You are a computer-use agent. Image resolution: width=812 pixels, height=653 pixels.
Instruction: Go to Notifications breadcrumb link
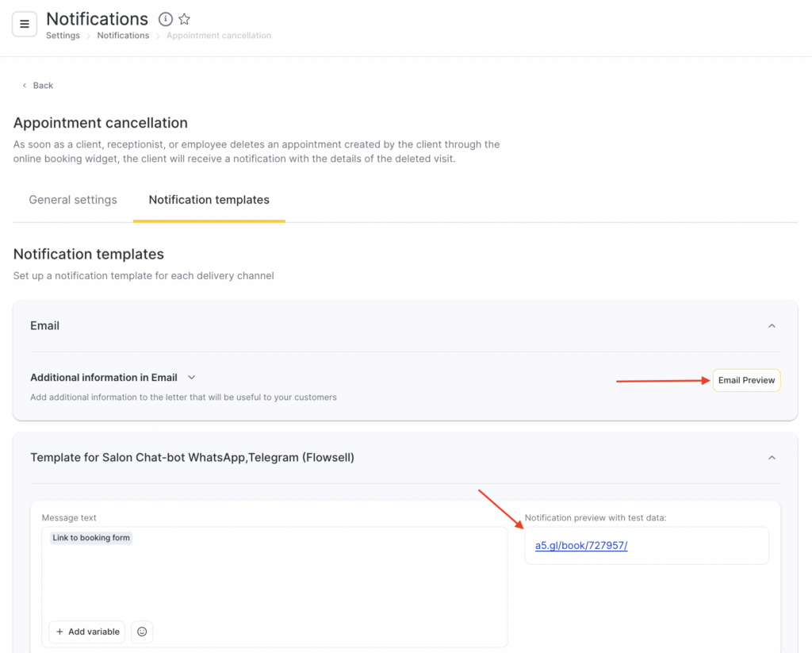tap(123, 36)
